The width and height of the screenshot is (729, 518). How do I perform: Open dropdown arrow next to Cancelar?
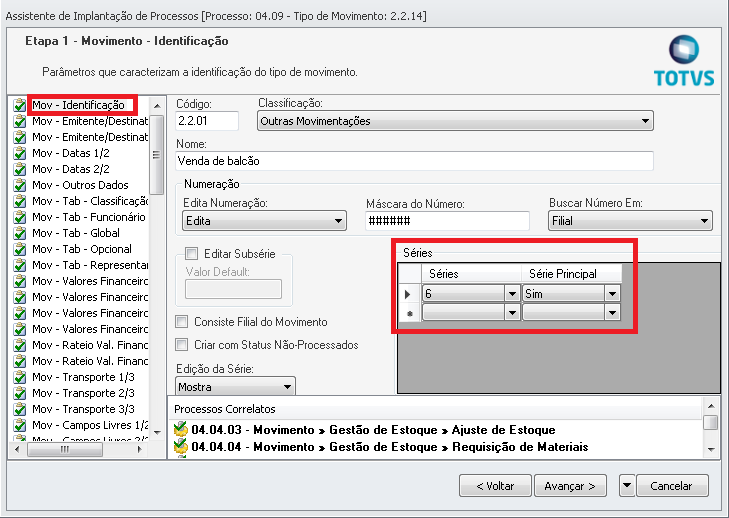(x=627, y=486)
